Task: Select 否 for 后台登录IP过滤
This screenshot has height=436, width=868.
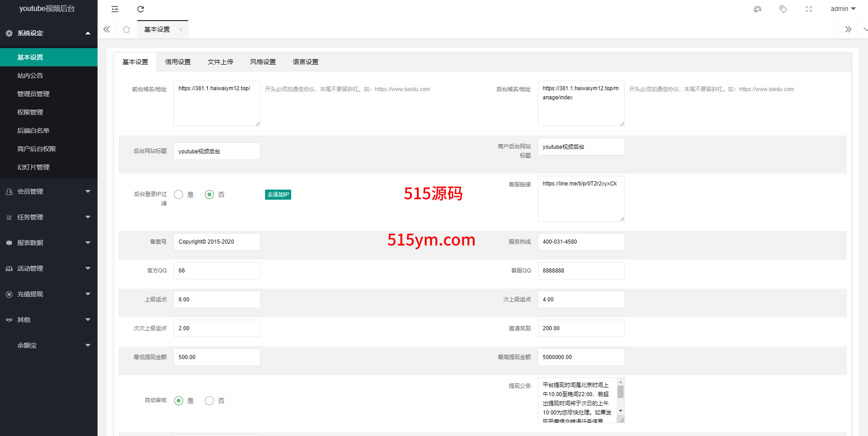Action: pos(210,195)
